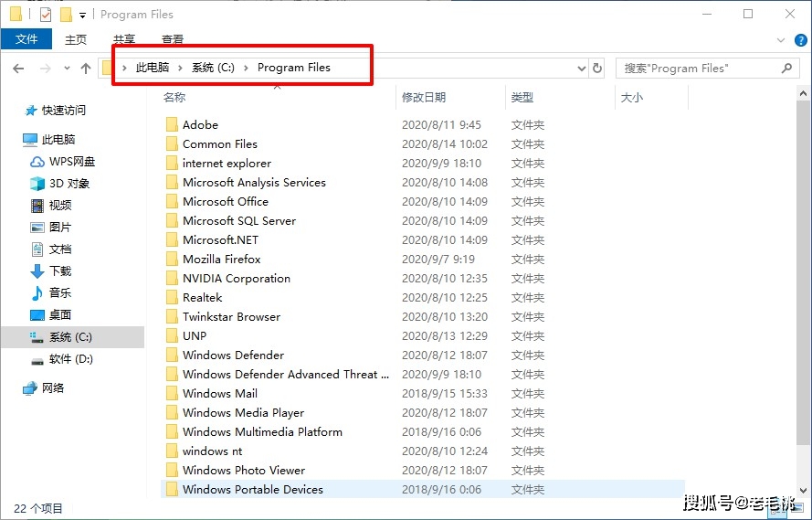Select the UNP folder name
Viewport: 812px width, 520px height.
(195, 335)
